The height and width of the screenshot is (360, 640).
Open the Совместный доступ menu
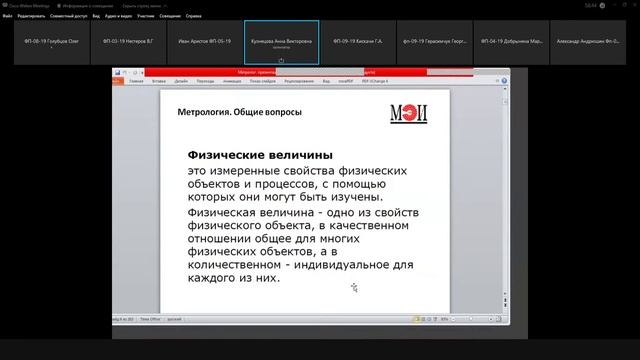point(69,16)
